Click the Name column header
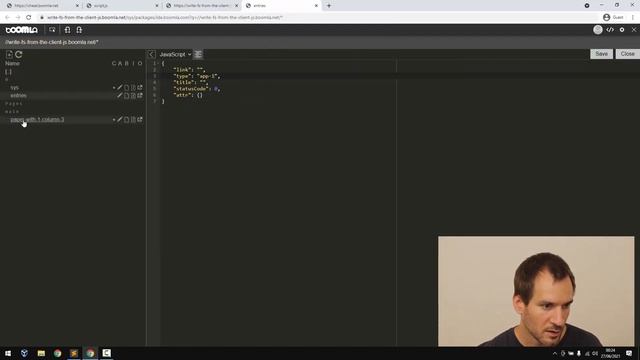Image resolution: width=640 pixels, height=360 pixels. tap(12, 63)
